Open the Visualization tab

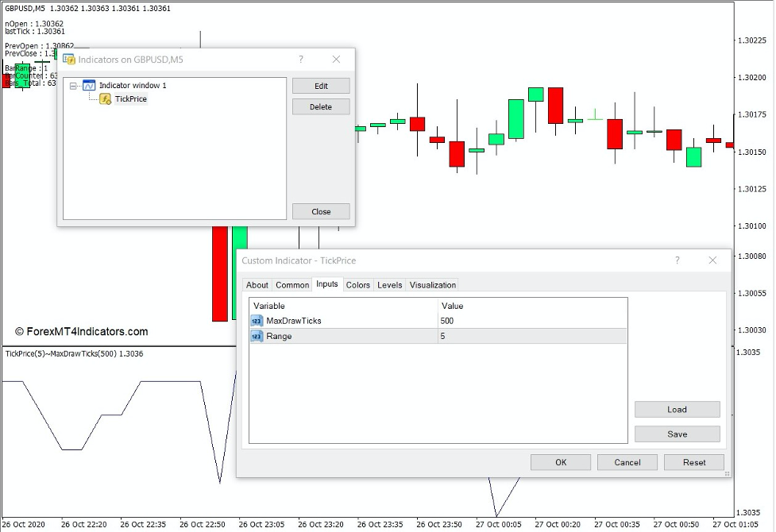pos(431,284)
